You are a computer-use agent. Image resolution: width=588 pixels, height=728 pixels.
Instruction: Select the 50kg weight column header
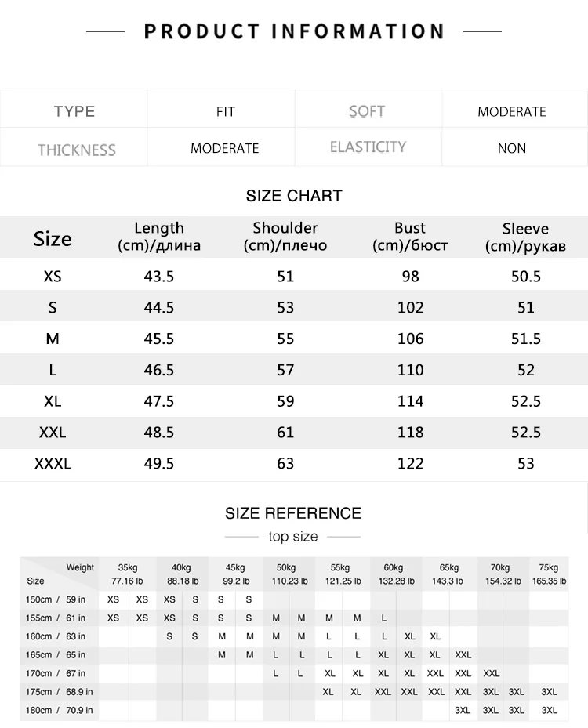point(289,574)
